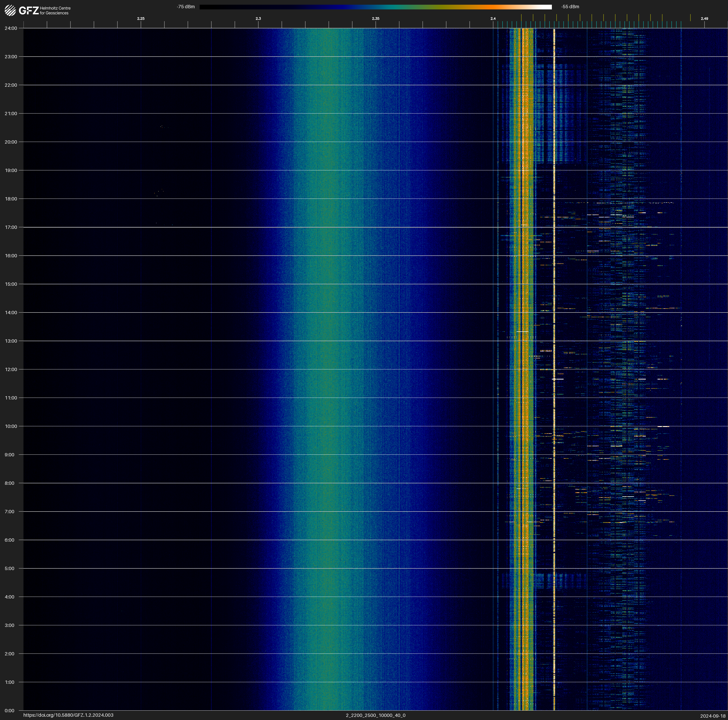Click the 12:00 time axis label

[x=11, y=369]
